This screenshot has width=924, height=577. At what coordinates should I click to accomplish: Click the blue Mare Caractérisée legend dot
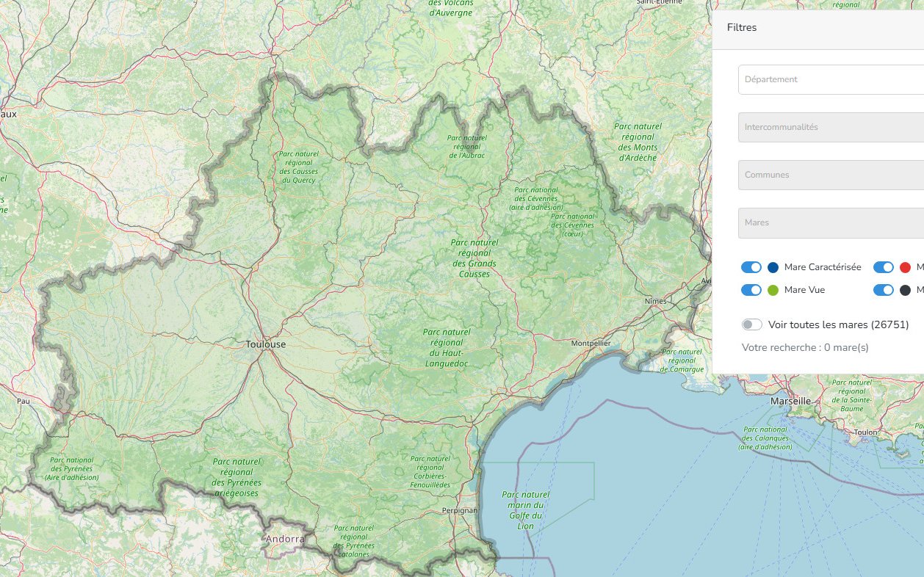pos(773,267)
